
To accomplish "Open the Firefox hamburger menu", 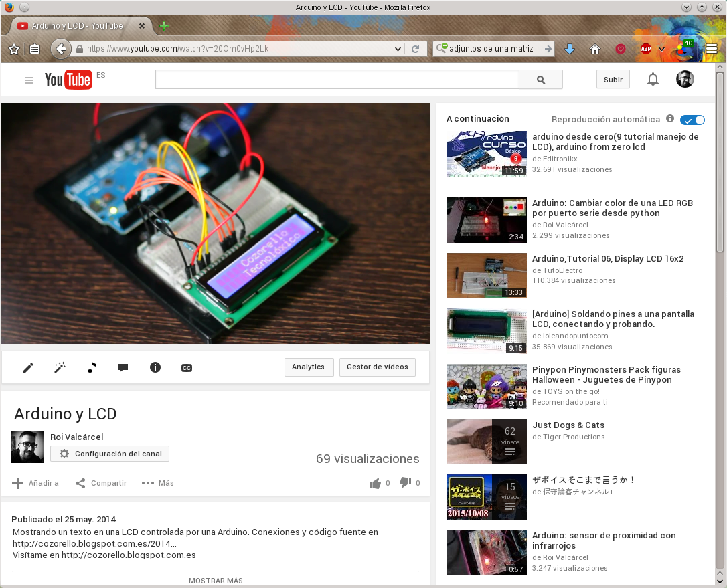I will coord(712,49).
